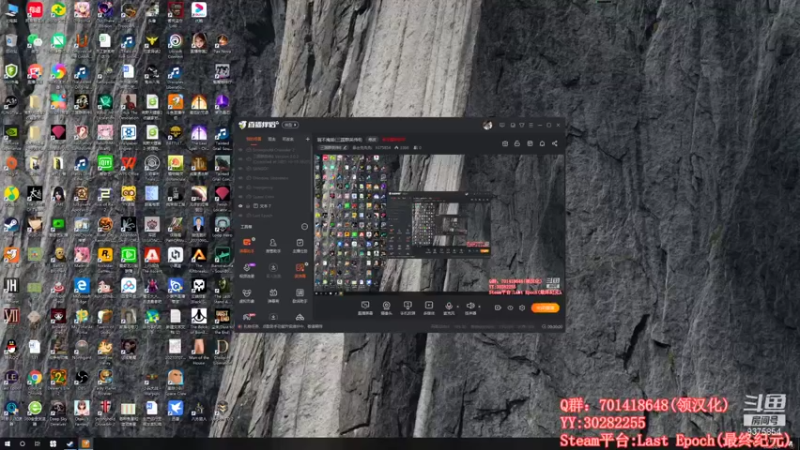Click the modify button beside stream title

click(x=372, y=139)
